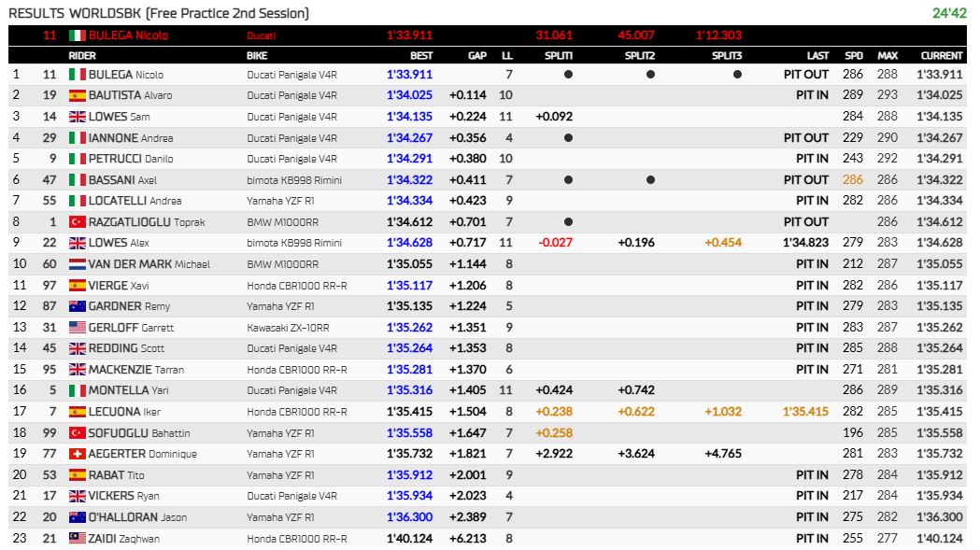This screenshot has height=550, width=980.
Task: Click split1 value +2.922
Action: click(554, 454)
